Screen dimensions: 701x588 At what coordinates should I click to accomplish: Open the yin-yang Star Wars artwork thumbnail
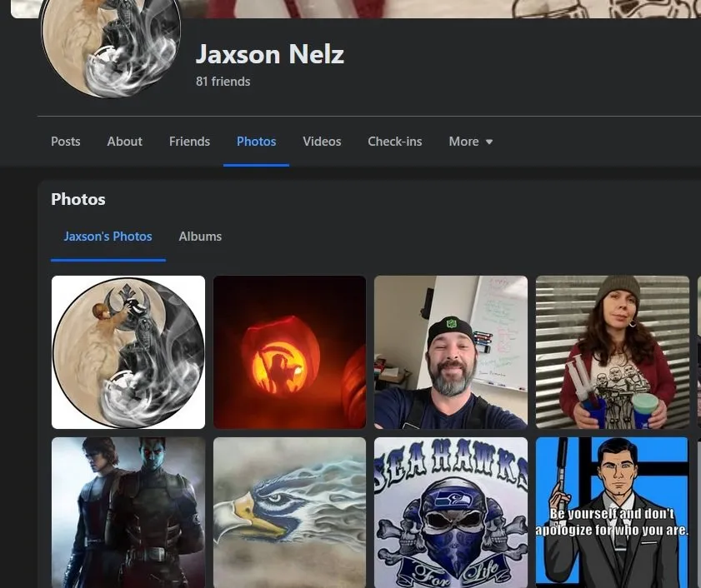pyautogui.click(x=128, y=352)
